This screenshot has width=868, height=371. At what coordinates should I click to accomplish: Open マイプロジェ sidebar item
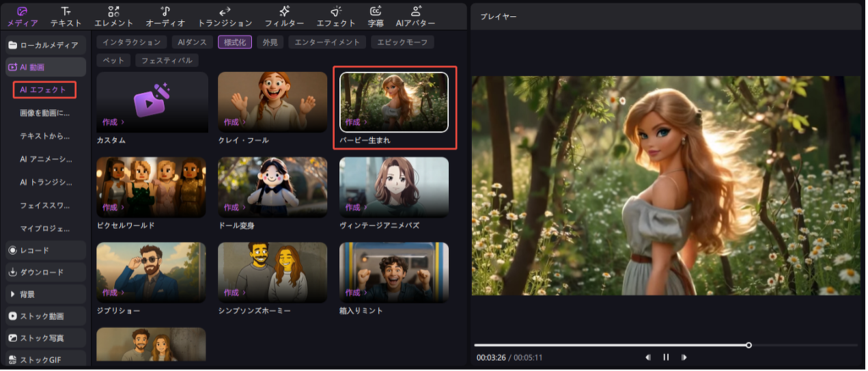[45, 228]
